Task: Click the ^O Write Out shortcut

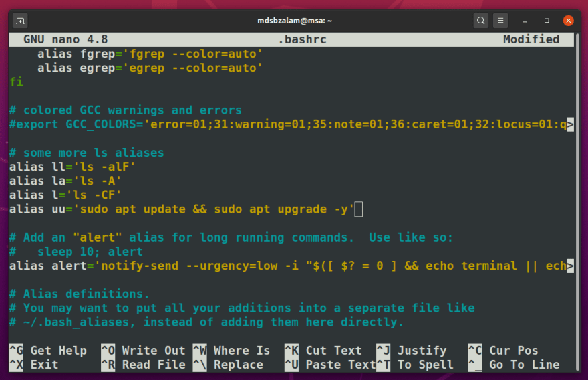Action: [143, 351]
